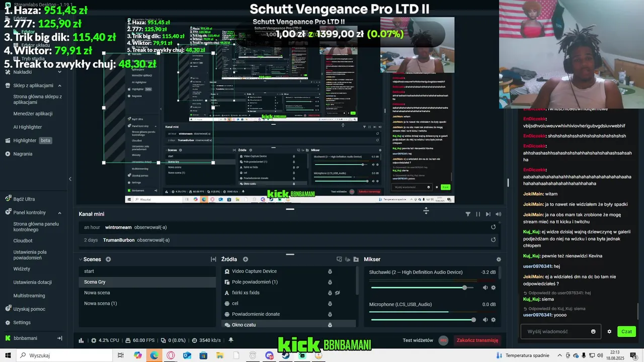Select Nowa scena scene
The height and width of the screenshot is (362, 644).
point(147,293)
